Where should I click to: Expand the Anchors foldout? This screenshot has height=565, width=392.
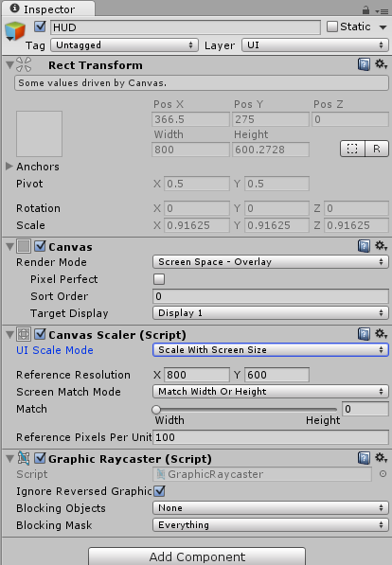9,167
